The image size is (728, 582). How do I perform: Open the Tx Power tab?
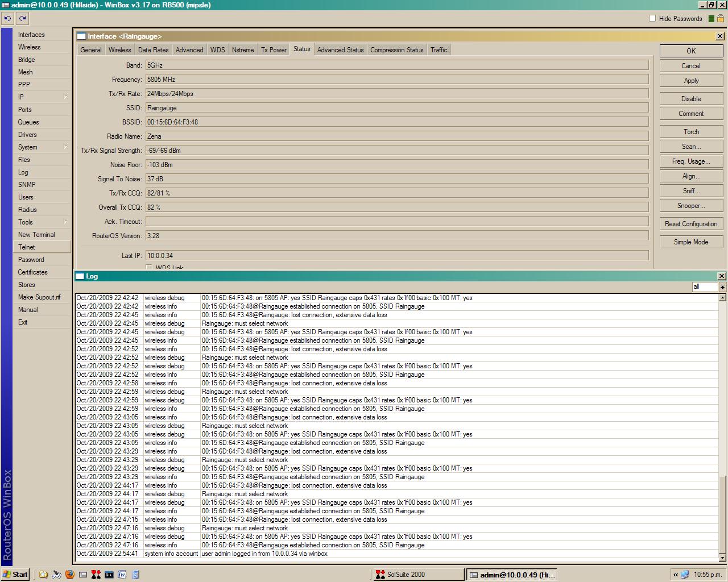pyautogui.click(x=273, y=49)
